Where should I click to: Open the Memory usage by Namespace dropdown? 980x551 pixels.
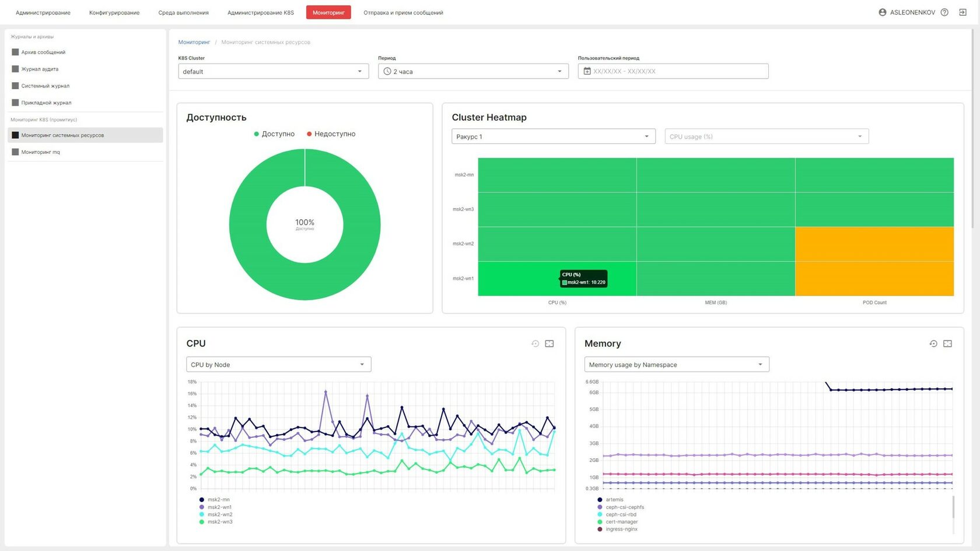point(677,364)
